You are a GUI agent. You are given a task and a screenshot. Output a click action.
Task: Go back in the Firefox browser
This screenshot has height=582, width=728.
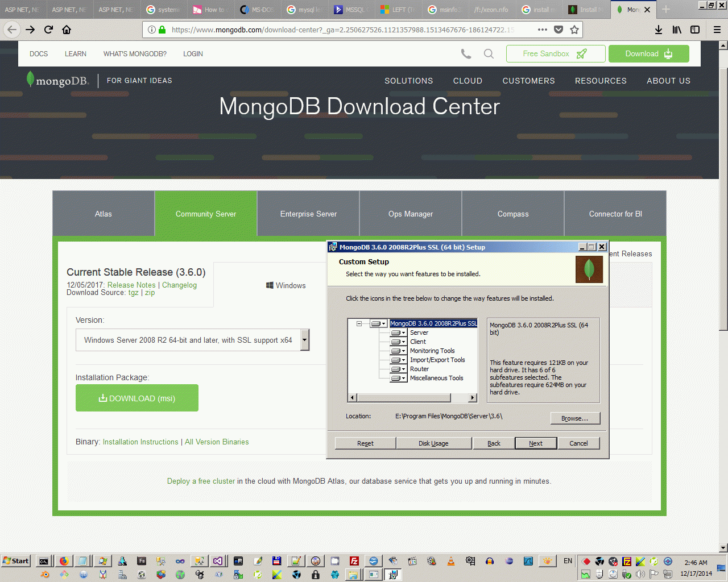12,30
